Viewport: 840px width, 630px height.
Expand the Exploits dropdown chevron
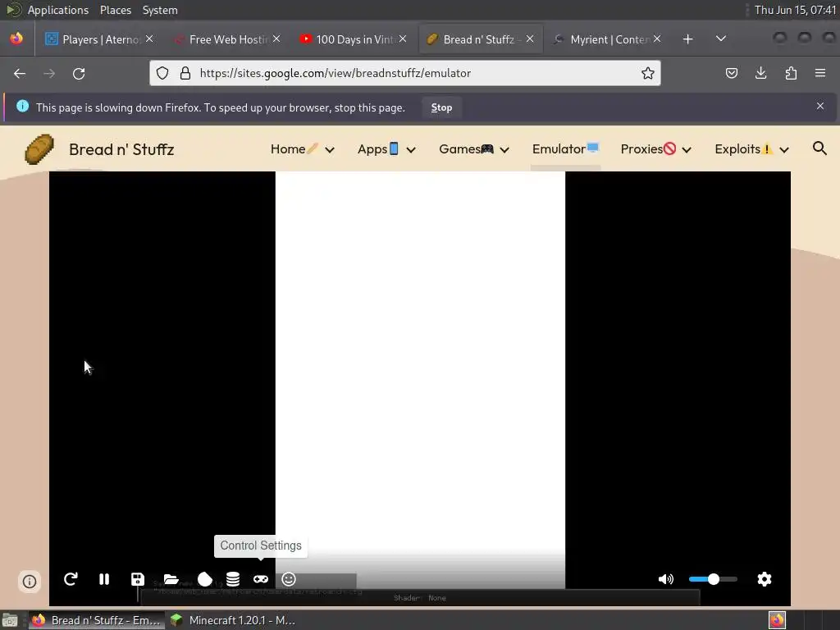[x=784, y=150]
